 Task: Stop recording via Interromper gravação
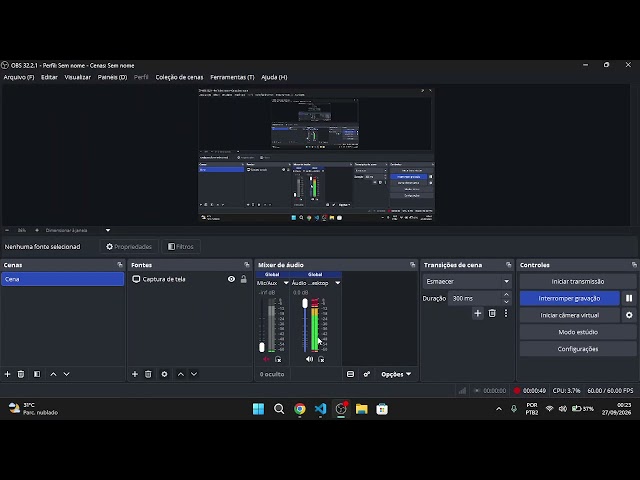click(x=569, y=298)
